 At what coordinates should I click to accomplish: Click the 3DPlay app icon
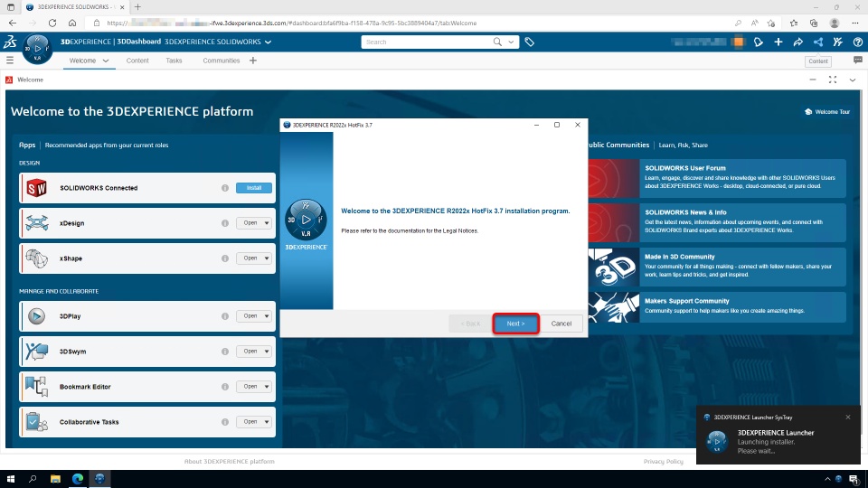pos(36,316)
